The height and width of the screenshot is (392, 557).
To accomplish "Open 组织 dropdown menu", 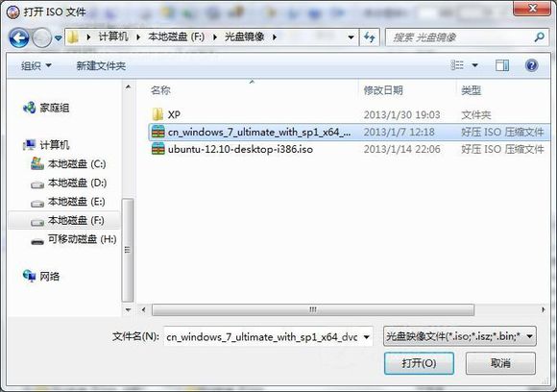I will pyautogui.click(x=36, y=65).
